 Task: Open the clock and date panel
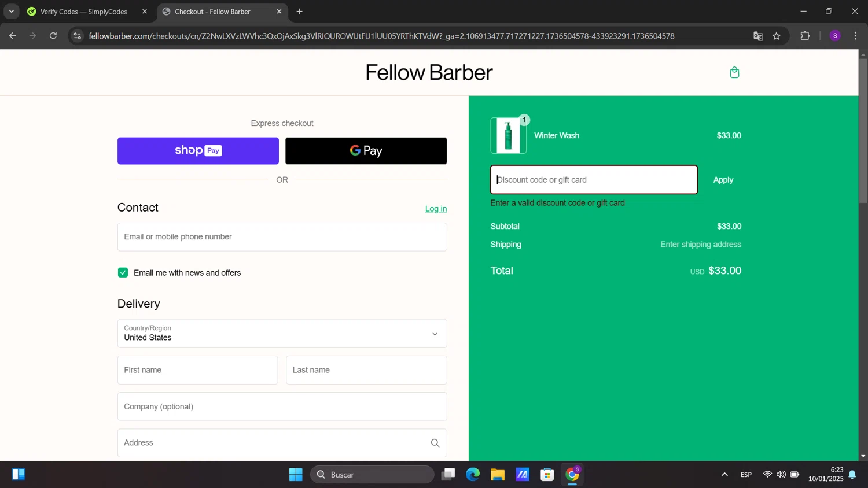coord(826,475)
